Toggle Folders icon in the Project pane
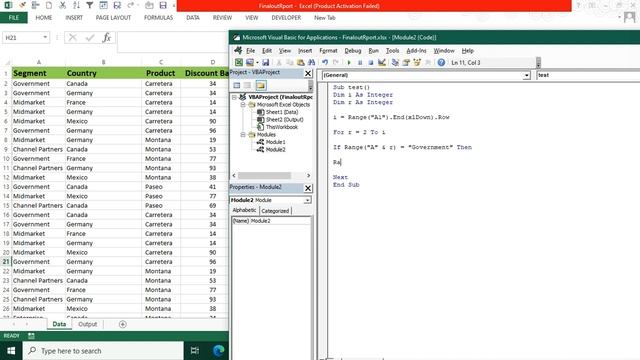 (x=261, y=85)
